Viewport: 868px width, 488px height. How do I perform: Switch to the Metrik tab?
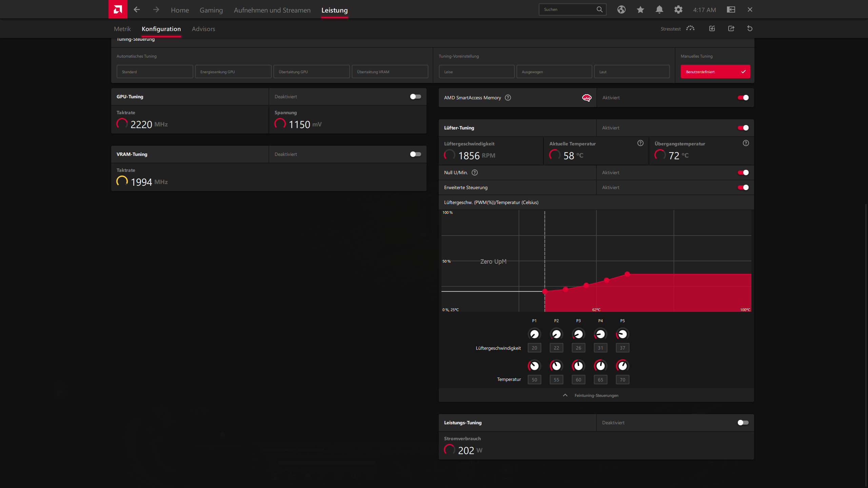coord(122,29)
